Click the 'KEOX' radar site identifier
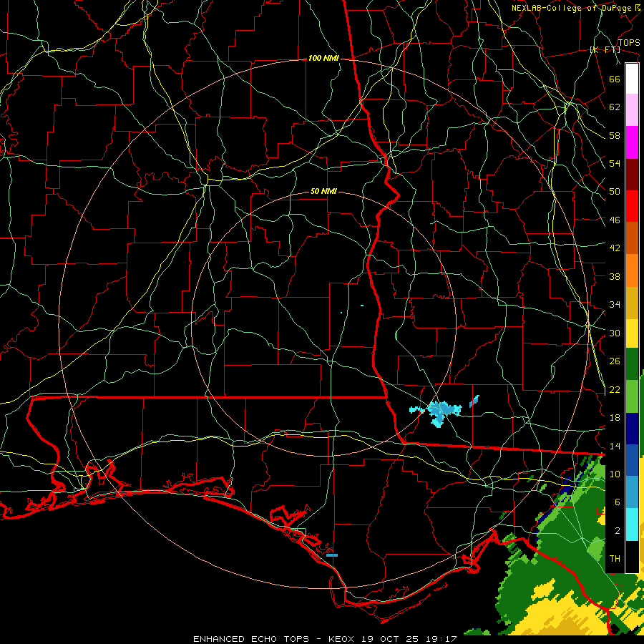Viewport: 644px width, 644px height. (343, 639)
